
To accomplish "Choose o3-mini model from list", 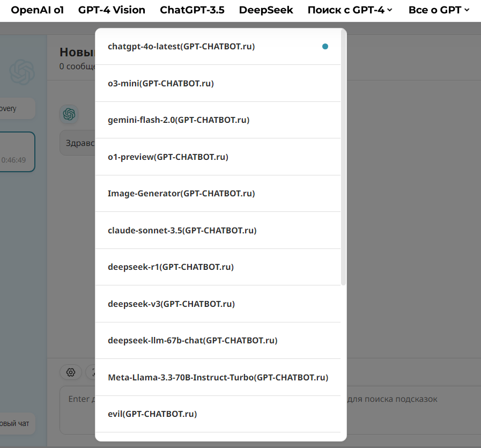I will coord(218,83).
